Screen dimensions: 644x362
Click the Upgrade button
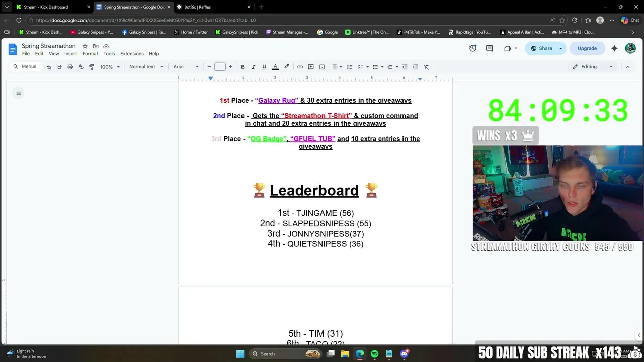coord(587,48)
